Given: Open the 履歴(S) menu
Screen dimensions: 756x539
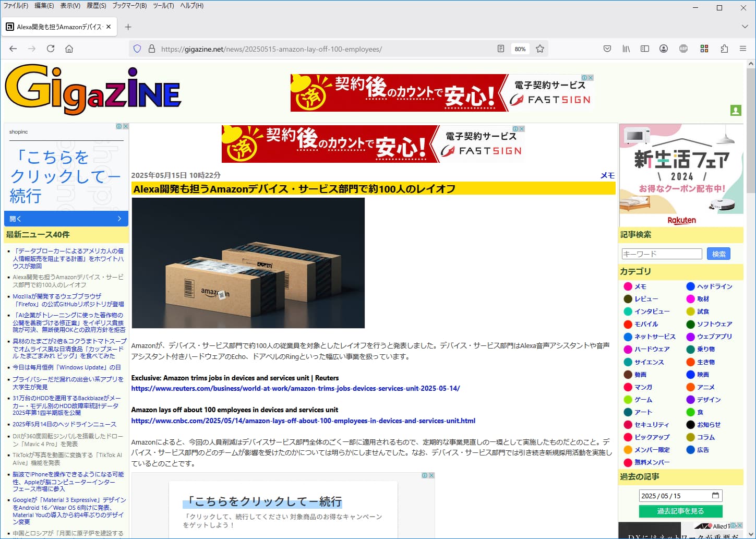Looking at the screenshot, I should coord(97,6).
